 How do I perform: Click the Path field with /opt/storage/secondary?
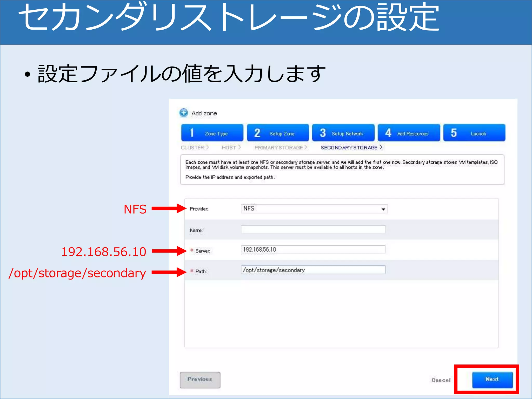(313, 270)
